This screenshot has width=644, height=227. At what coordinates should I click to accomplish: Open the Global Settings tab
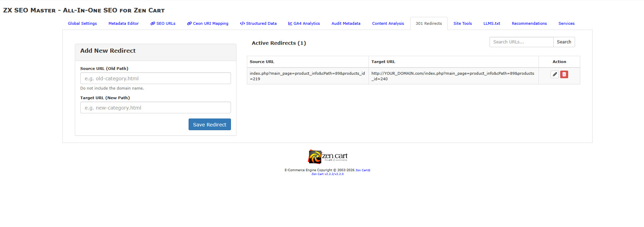coord(82,23)
